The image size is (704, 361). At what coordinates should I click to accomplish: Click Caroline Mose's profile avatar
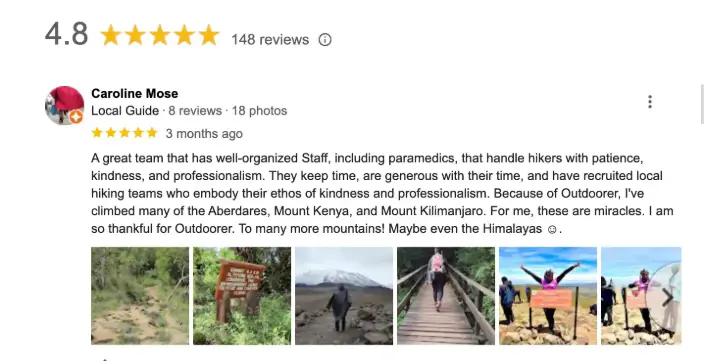tap(65, 105)
